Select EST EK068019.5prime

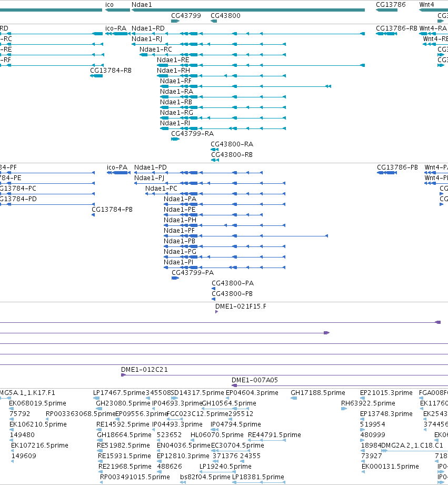click(x=37, y=403)
